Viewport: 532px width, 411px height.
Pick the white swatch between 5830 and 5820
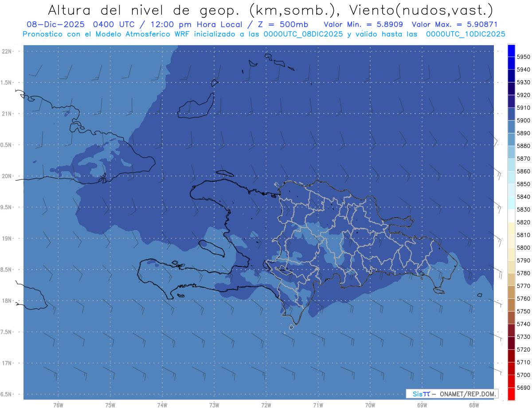pyautogui.click(x=511, y=216)
